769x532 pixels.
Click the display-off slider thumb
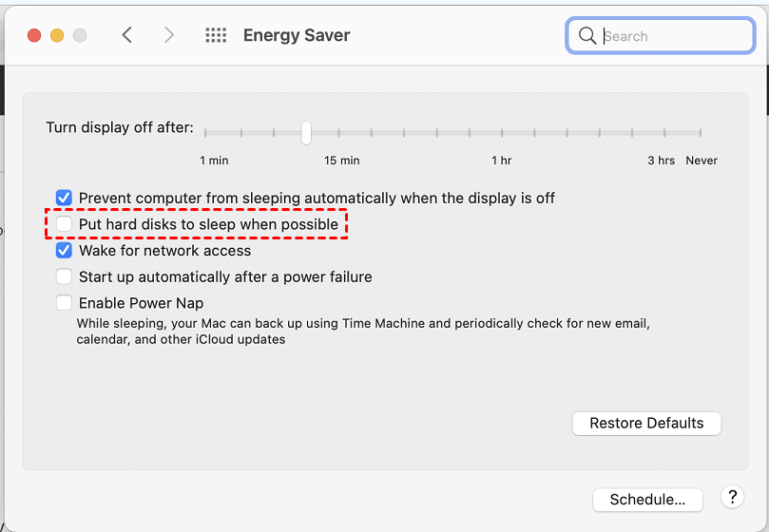[x=306, y=132]
